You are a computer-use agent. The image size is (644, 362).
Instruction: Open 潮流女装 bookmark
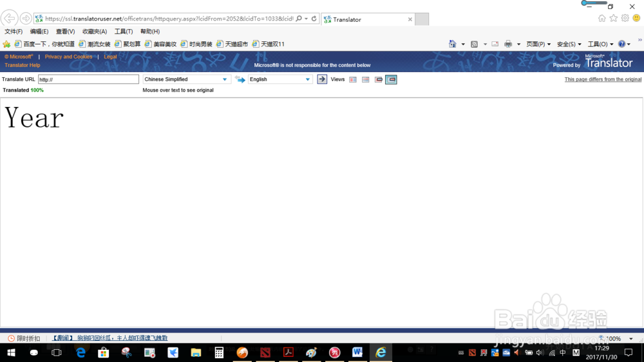click(x=95, y=44)
